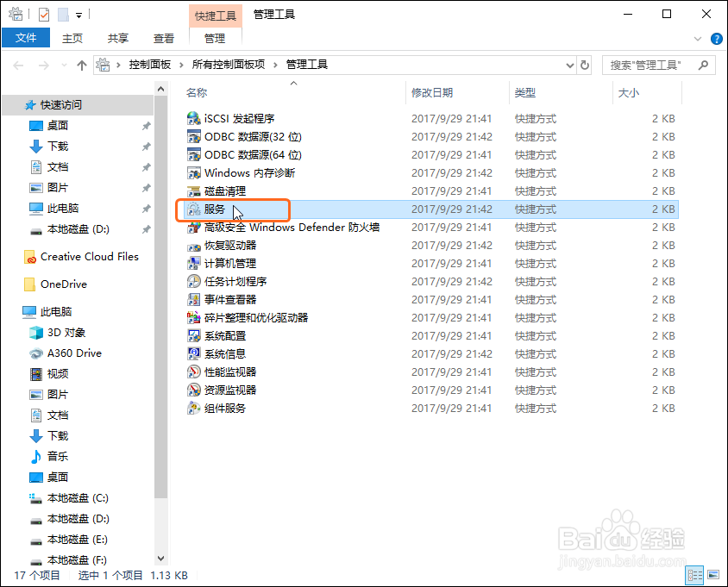Screen dimensions: 728x587
Task: Unpin 下载 from quick access
Action: [x=147, y=146]
